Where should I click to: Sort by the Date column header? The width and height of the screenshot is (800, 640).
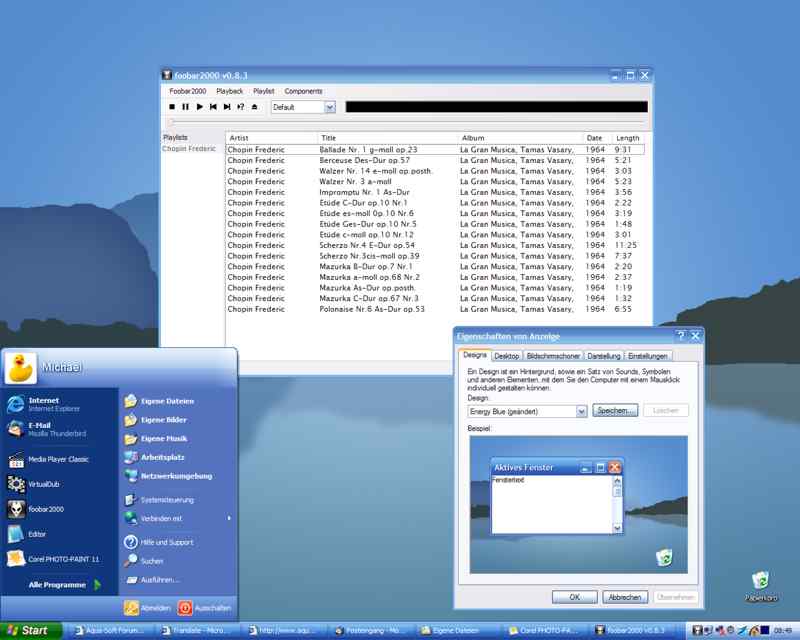point(595,138)
